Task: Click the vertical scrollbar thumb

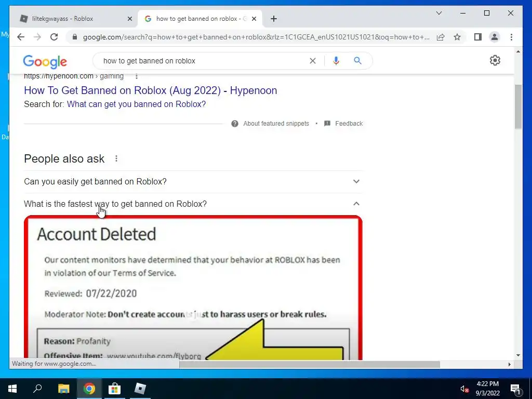Action: 518,107
